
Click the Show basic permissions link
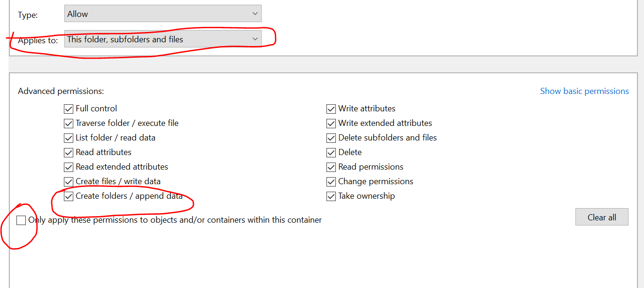[584, 91]
